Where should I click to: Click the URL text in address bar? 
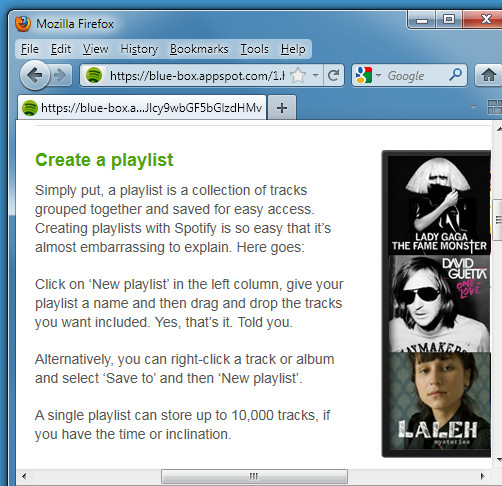pos(197,76)
